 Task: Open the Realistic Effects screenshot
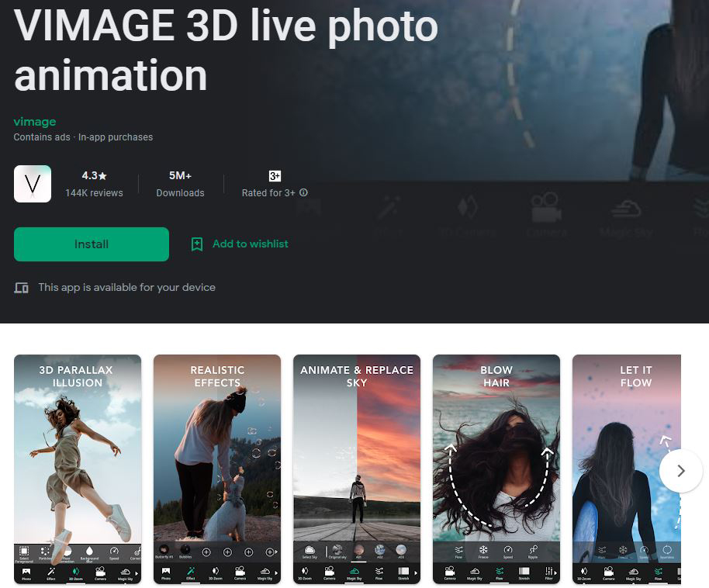[217, 469]
